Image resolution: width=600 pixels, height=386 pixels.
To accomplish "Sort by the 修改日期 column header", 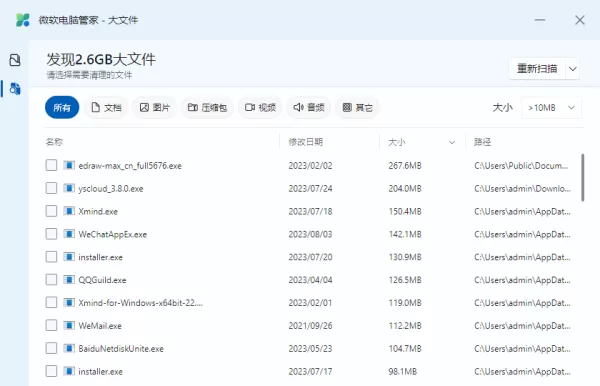I will 305,142.
